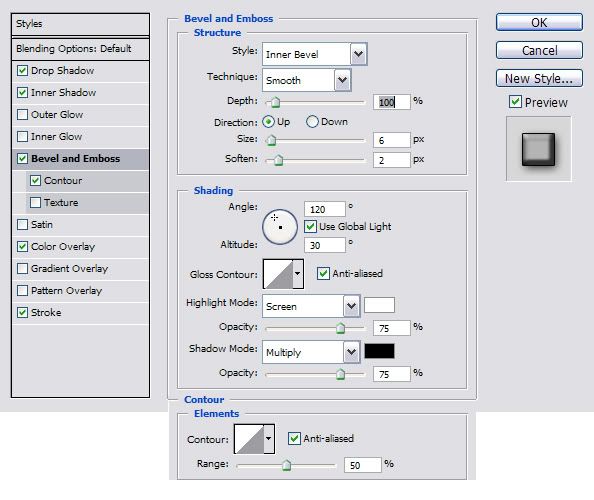Click the Depth percentage input field
Screen dimensions: 594x500
391,102
